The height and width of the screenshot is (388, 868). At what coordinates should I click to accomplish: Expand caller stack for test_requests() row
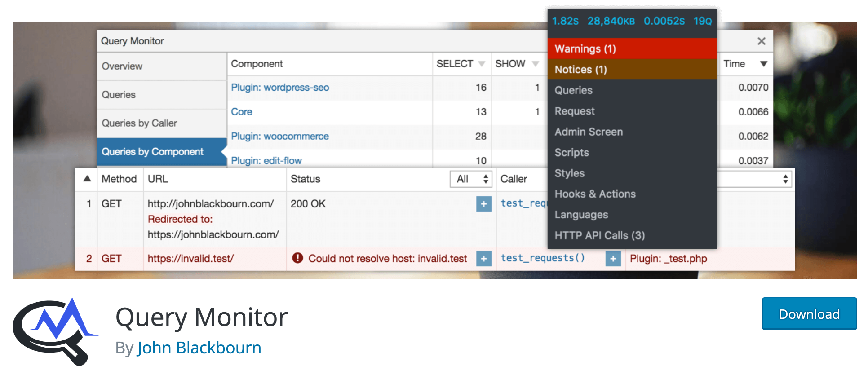pyautogui.click(x=613, y=259)
